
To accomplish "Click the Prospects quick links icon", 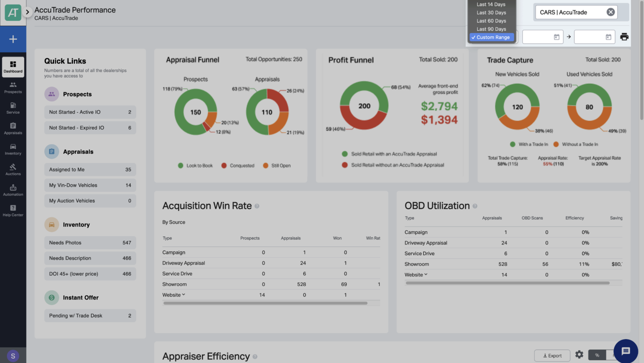I will coord(52,94).
